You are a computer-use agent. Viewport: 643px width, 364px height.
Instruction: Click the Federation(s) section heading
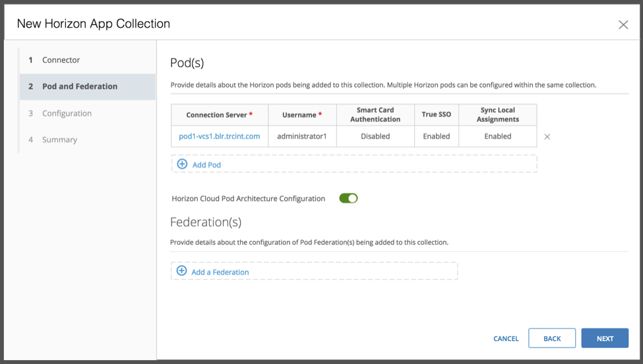pos(206,222)
